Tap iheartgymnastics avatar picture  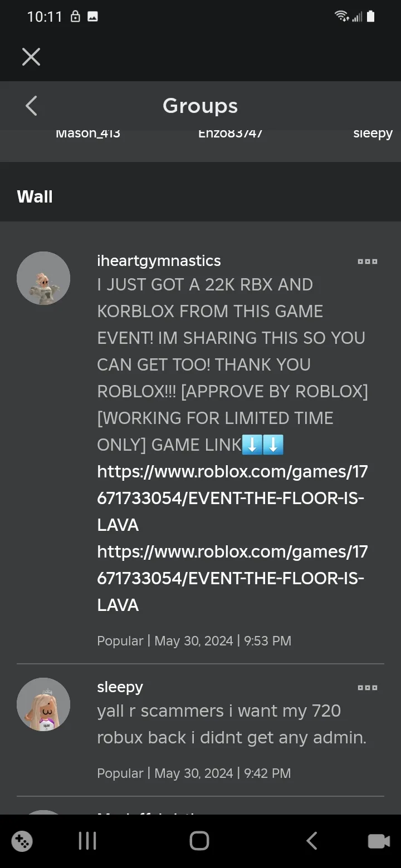pyautogui.click(x=43, y=278)
